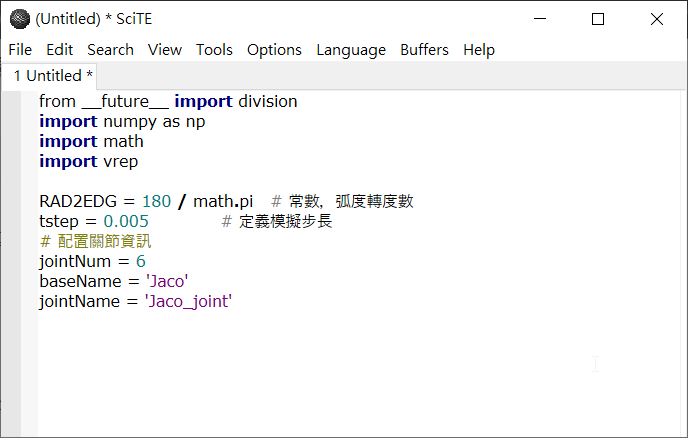Open the Options menu
Screen dimensions: 688x438
274,50
